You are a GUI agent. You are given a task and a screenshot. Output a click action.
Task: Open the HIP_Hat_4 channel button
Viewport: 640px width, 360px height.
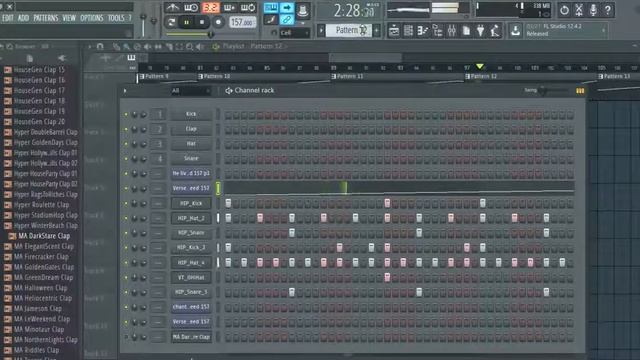click(x=191, y=262)
